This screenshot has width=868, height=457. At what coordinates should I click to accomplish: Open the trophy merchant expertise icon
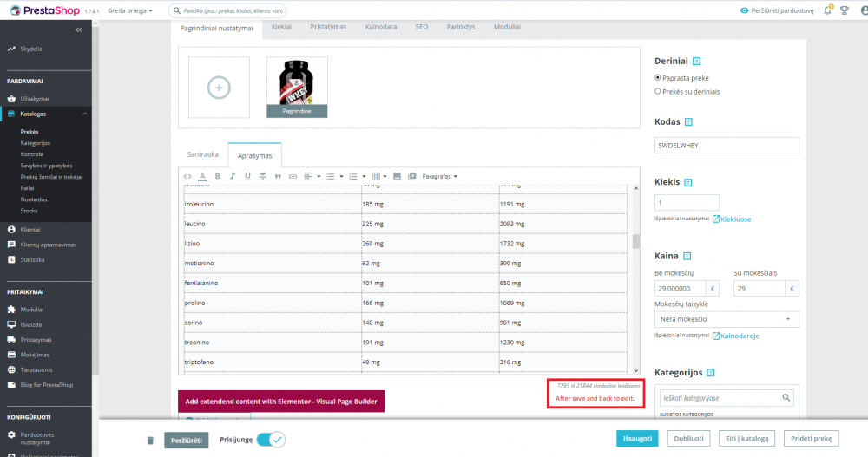click(x=845, y=10)
